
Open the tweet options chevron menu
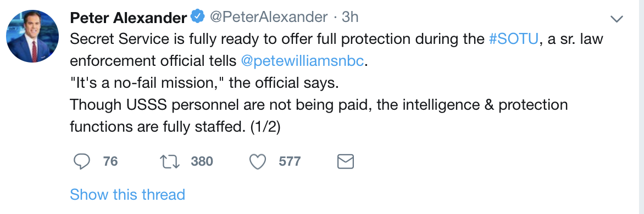(617, 19)
